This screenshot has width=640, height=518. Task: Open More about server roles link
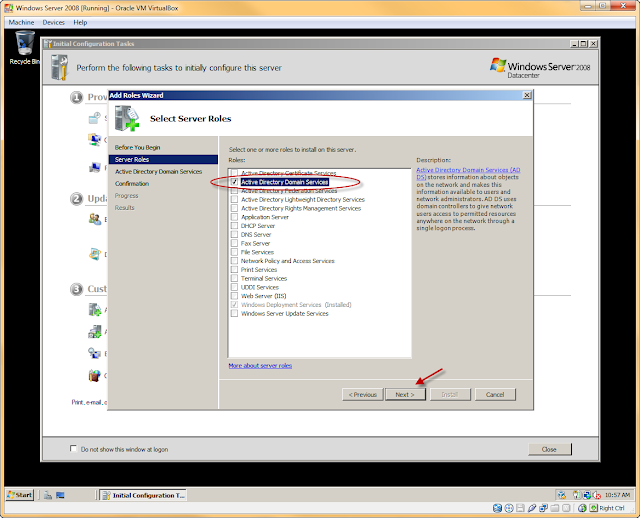point(260,365)
